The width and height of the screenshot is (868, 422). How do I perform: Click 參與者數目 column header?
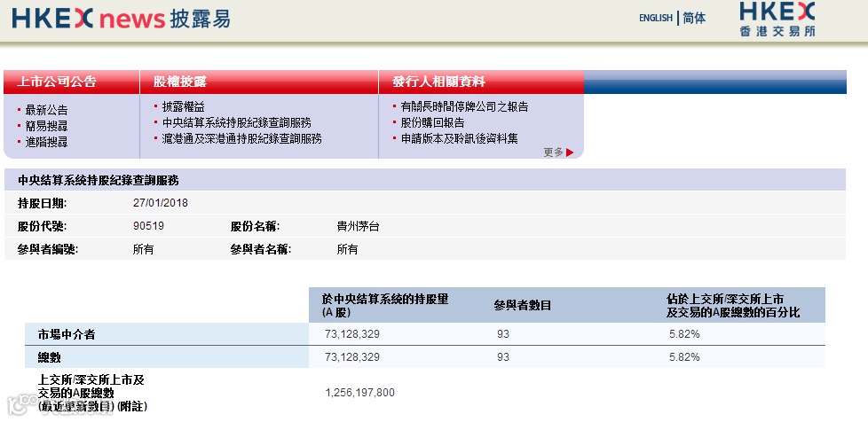[x=523, y=305]
